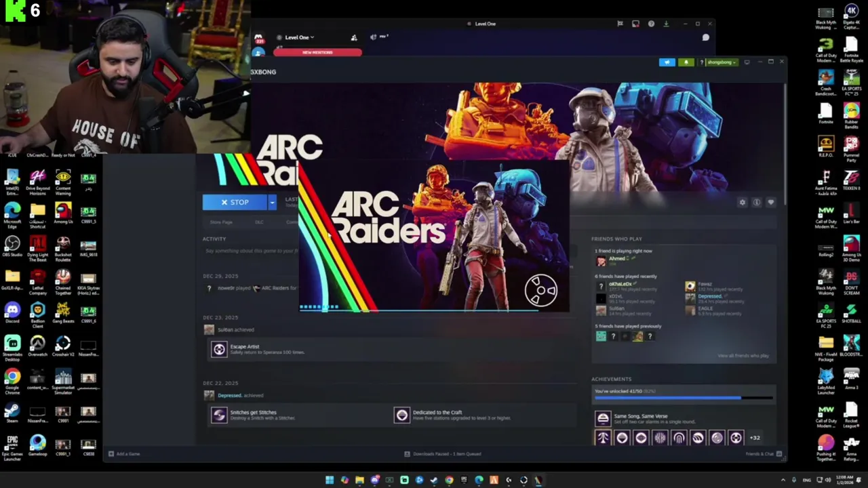Open R.E.P.O. desktop shortcut
Screen dimensions: 868x488
[x=825, y=147]
